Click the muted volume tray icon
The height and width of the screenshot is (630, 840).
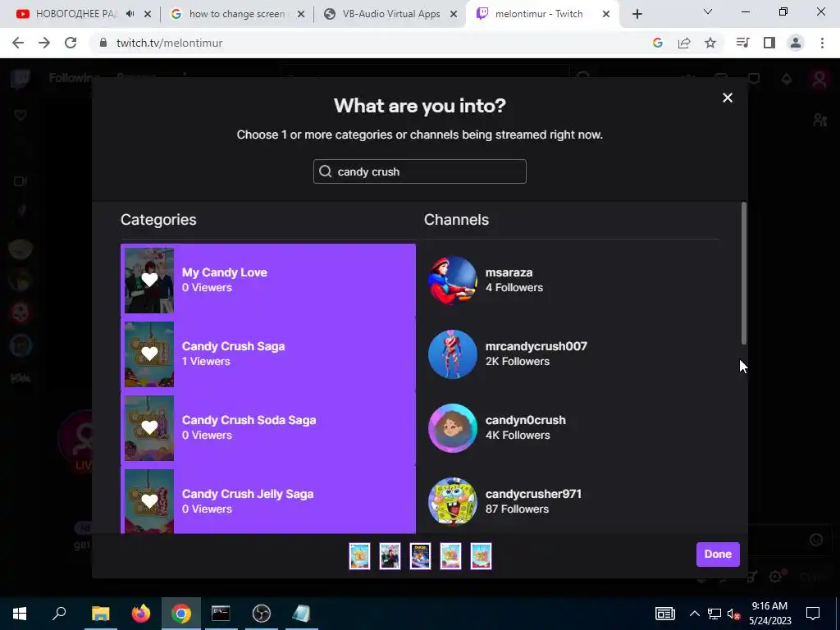(733, 614)
